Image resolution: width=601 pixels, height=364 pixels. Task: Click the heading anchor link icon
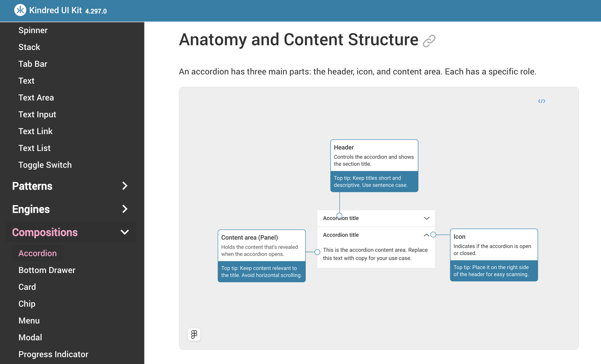coord(429,41)
